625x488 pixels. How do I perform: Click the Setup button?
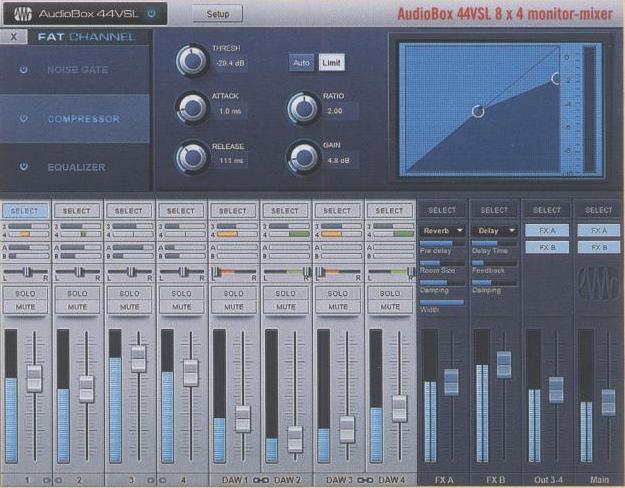tap(217, 14)
